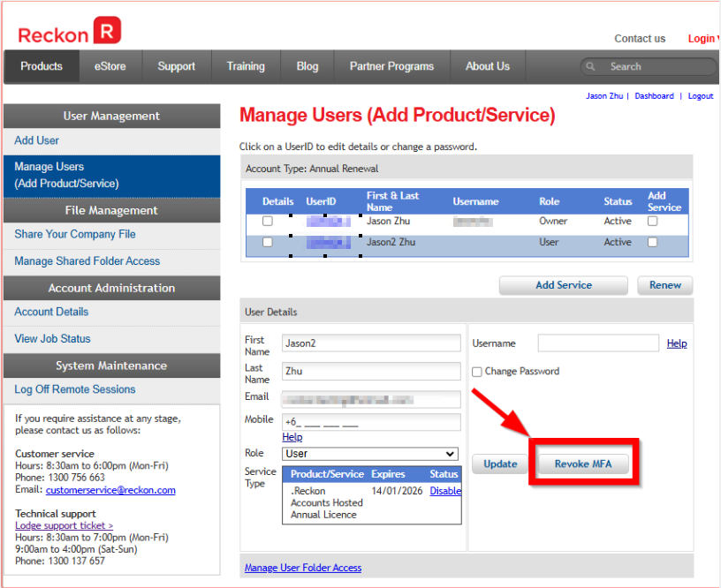The image size is (721, 588).
Task: Click the Login link
Action: coord(702,39)
